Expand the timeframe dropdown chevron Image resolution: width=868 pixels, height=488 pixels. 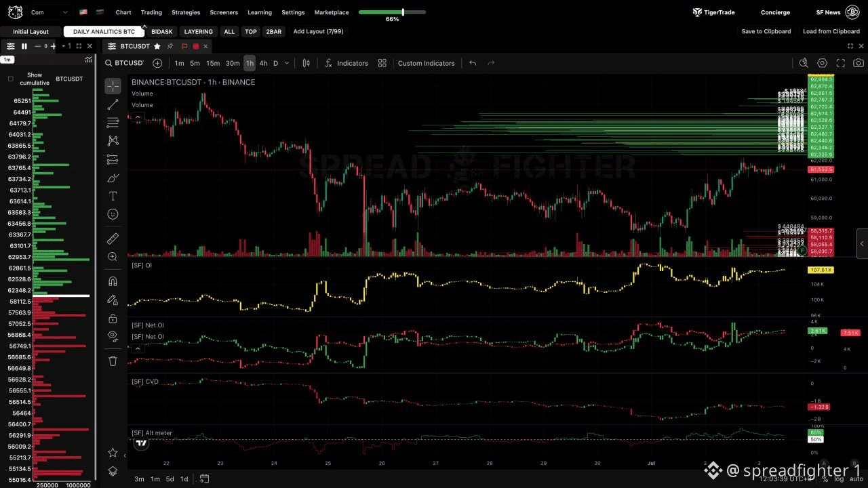pyautogui.click(x=287, y=63)
